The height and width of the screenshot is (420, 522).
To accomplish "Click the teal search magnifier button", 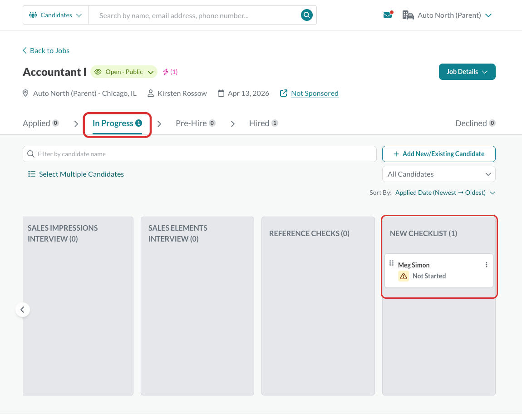I will 306,15.
